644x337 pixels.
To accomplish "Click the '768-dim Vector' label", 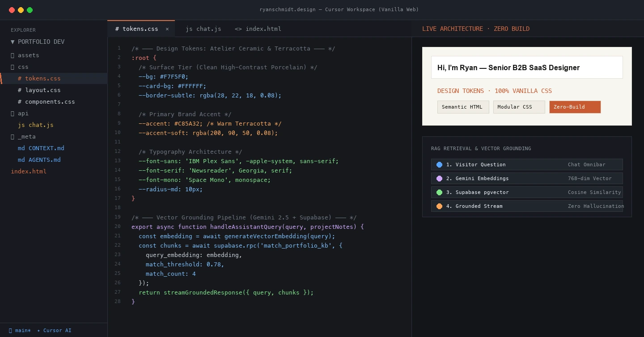I will point(590,179).
